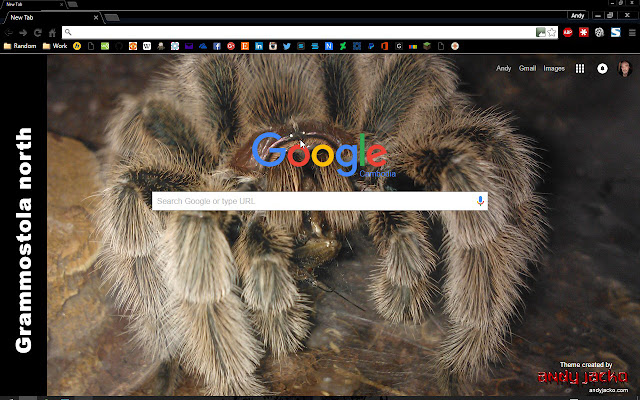Open the Google account avatar
The width and height of the screenshot is (640, 400).
point(625,69)
